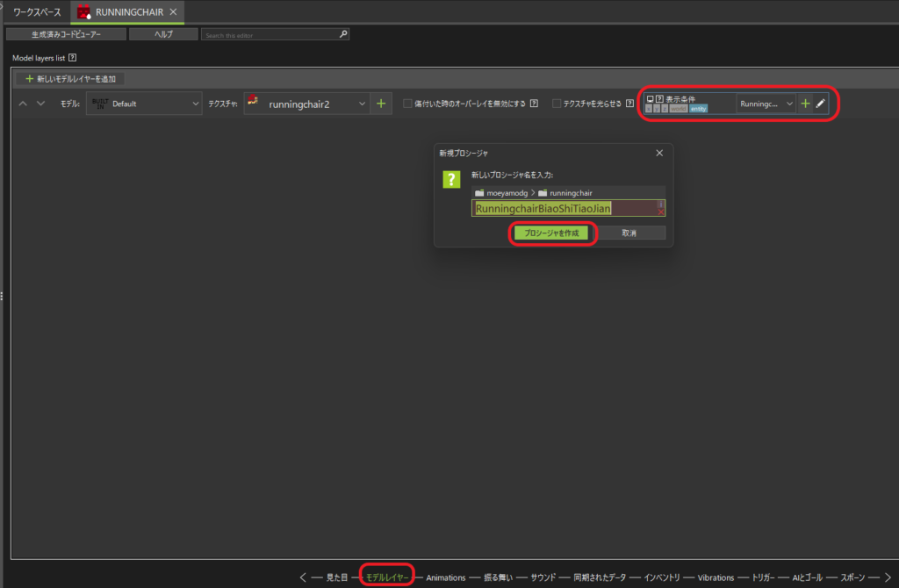Click the green plus icon next to texture dropdown
This screenshot has height=588, width=899.
click(x=381, y=104)
